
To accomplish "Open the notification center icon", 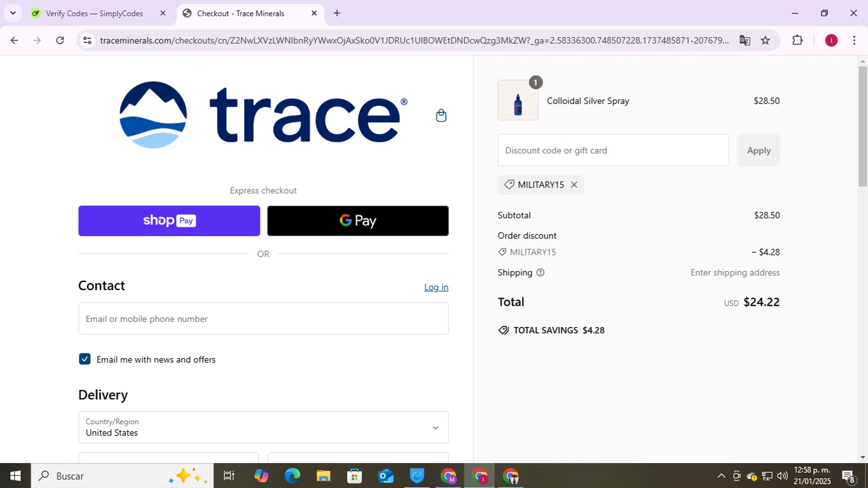I will click(849, 477).
